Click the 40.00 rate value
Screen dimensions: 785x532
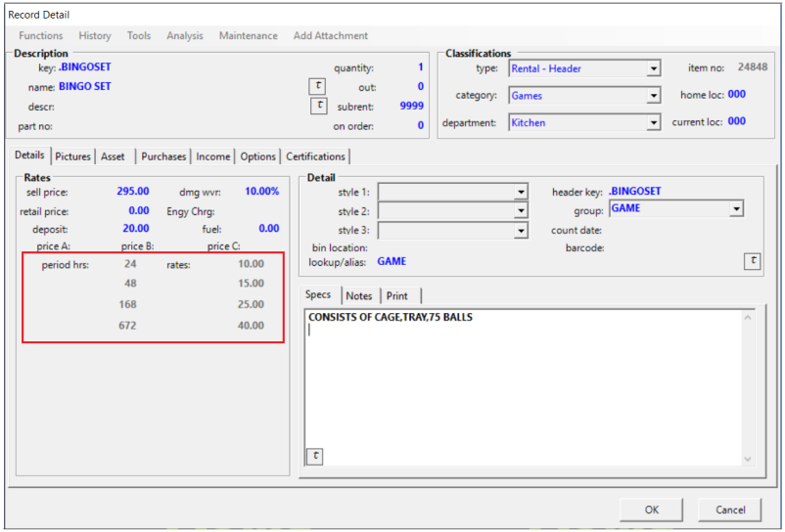tap(251, 326)
